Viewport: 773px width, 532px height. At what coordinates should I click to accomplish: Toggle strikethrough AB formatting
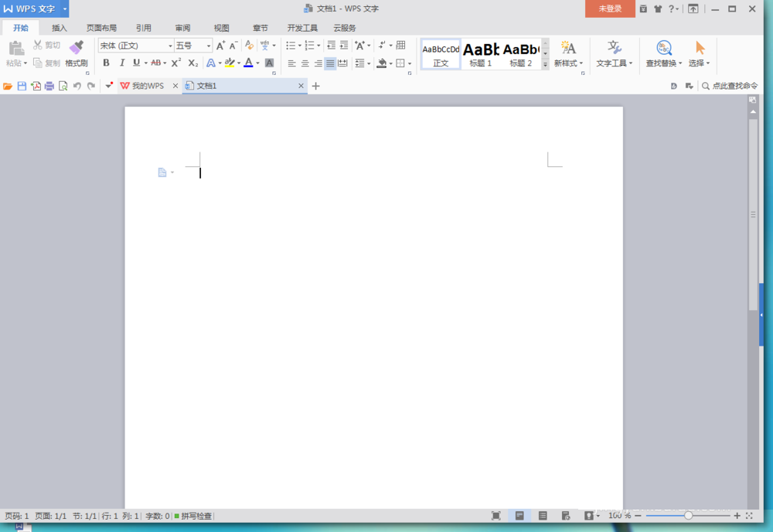point(156,63)
